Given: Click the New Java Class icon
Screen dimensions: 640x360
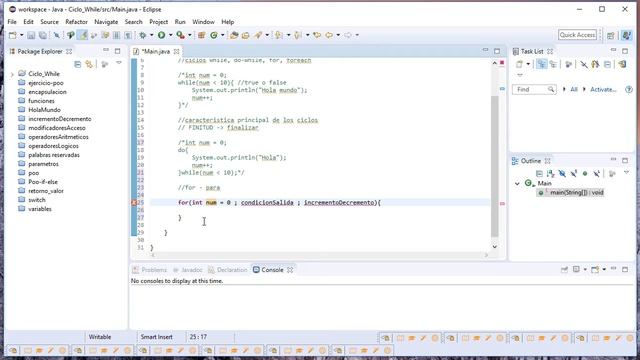Looking at the screenshot, I should pos(214,35).
